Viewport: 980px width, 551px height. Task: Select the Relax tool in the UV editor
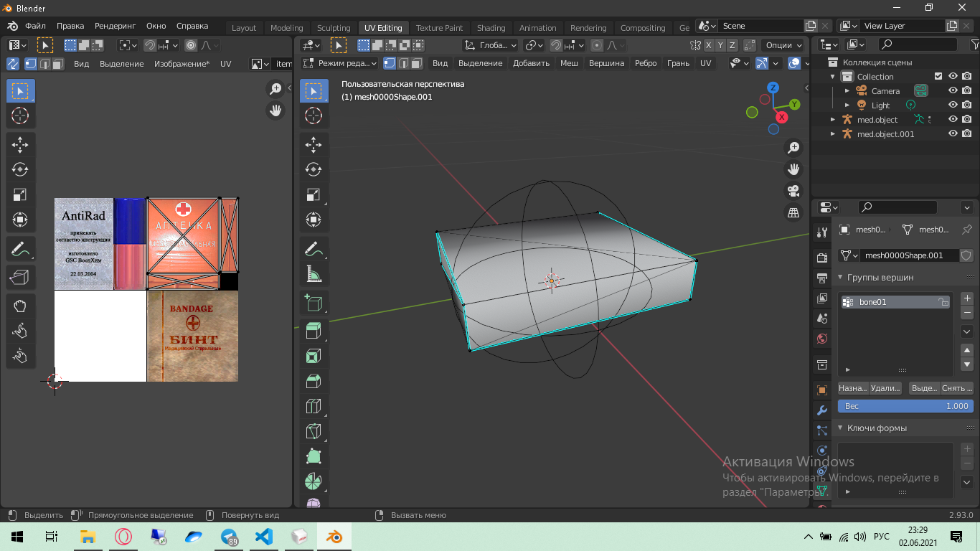20,331
